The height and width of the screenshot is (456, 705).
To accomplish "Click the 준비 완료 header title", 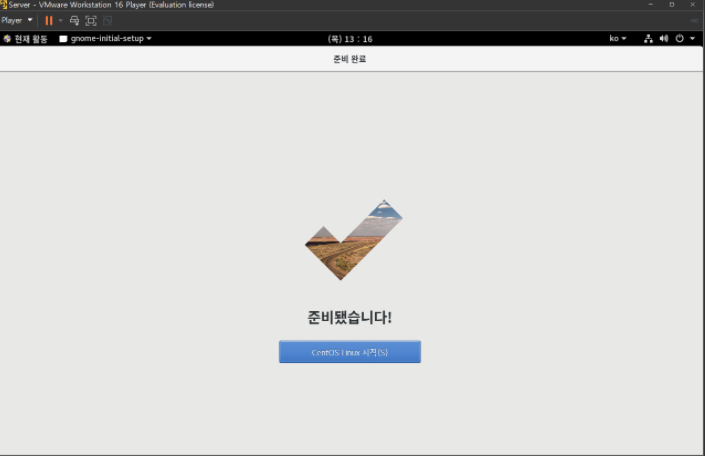I will (350, 59).
